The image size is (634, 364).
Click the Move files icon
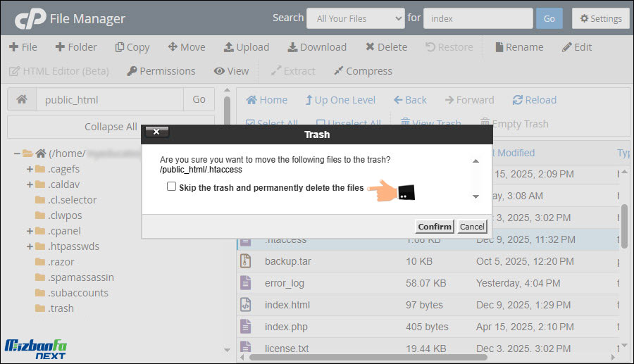[173, 47]
